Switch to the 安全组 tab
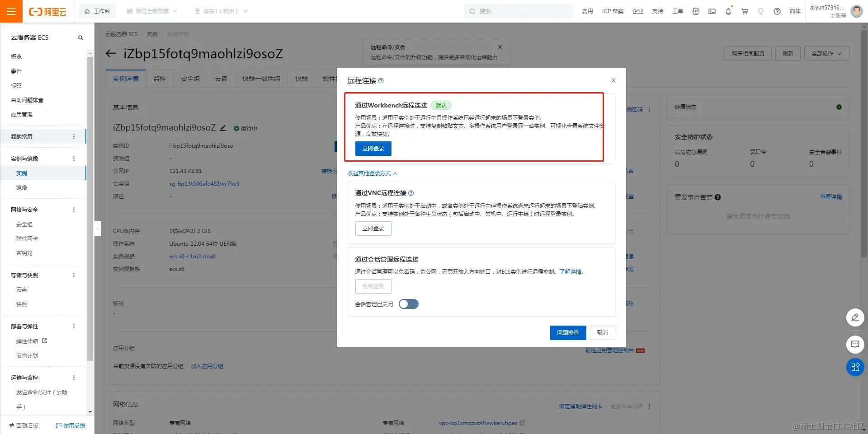The width and height of the screenshot is (868, 434). (x=190, y=79)
